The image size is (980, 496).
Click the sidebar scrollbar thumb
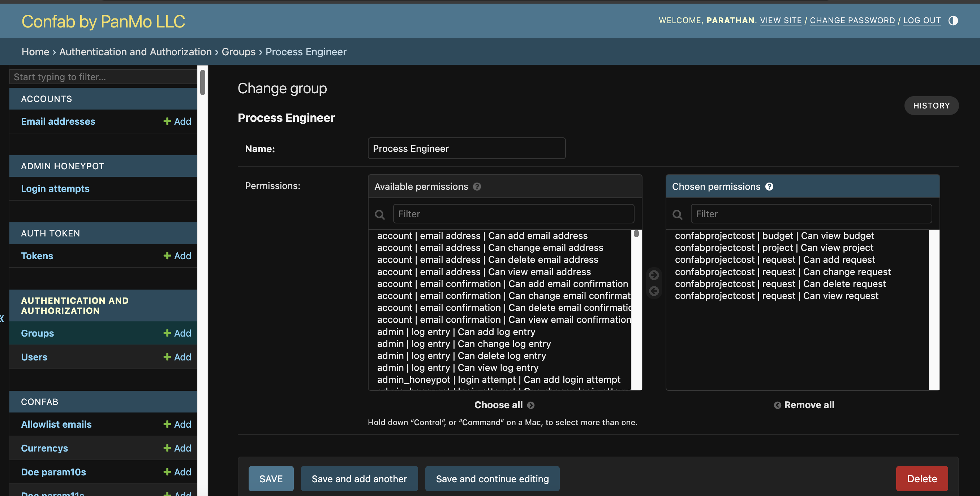pyautogui.click(x=203, y=82)
